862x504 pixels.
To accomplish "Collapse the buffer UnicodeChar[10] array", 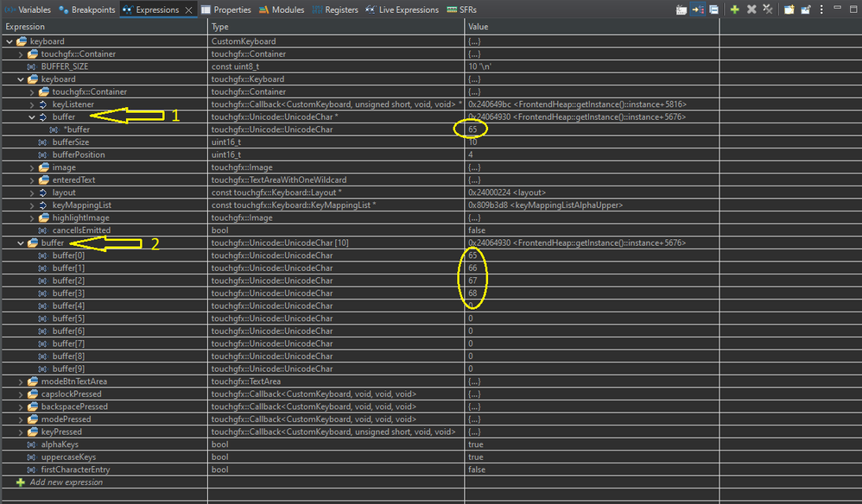I will tap(21, 243).
